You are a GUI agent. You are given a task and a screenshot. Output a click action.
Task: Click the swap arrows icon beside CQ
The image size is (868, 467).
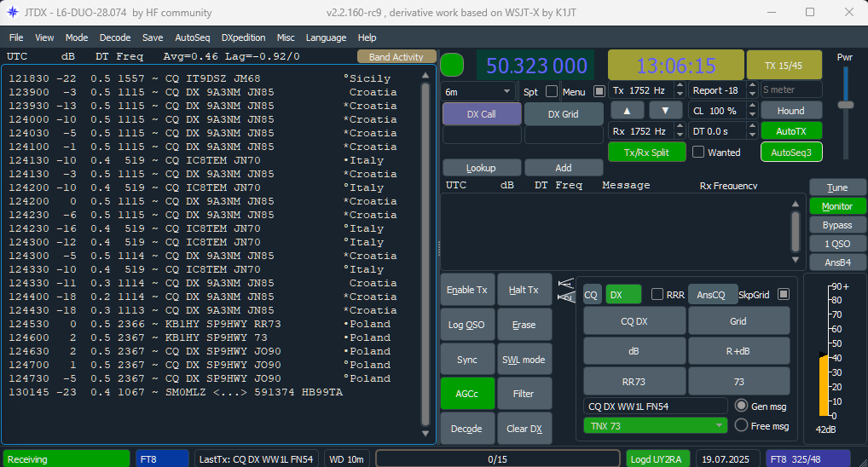coord(565,290)
